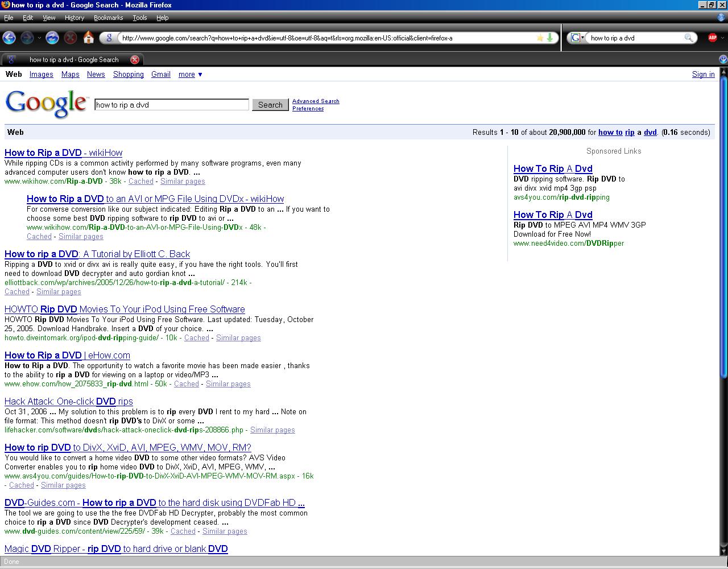Click the Stop loading icon

pyautogui.click(x=71, y=38)
